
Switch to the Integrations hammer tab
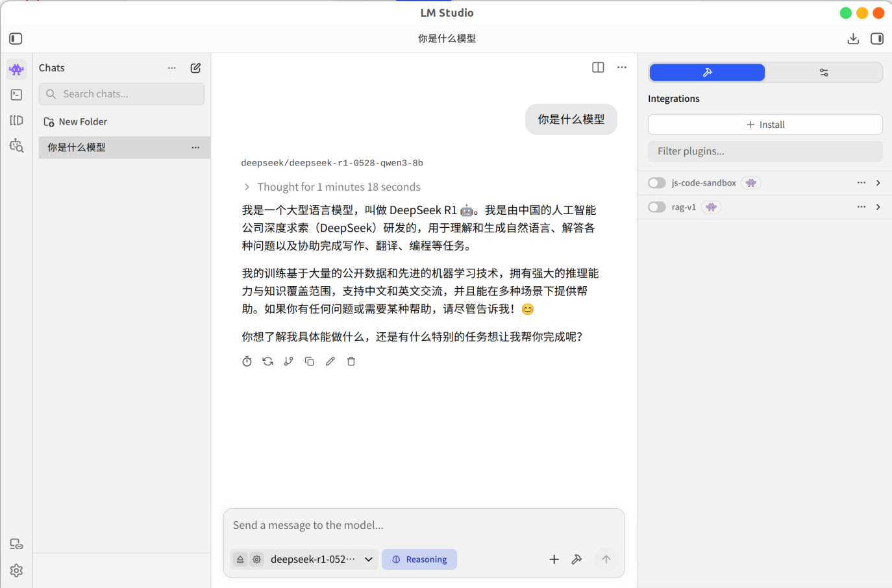tap(707, 73)
